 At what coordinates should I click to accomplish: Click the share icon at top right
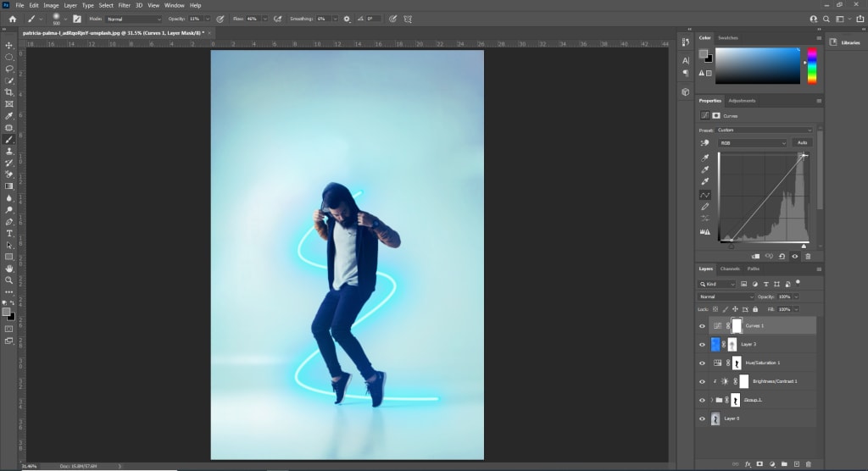click(x=860, y=19)
